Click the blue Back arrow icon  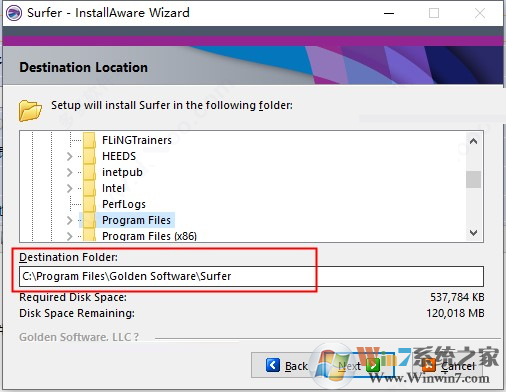(273, 365)
